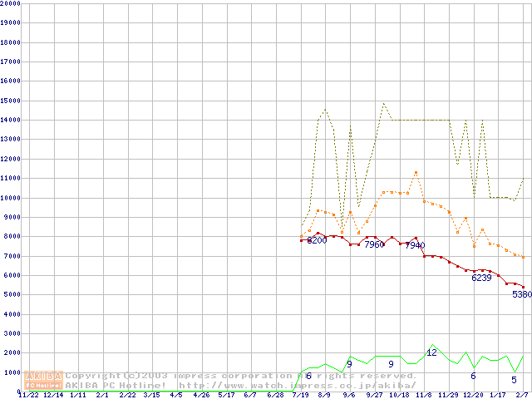Click the shop count label 5

click(x=514, y=380)
